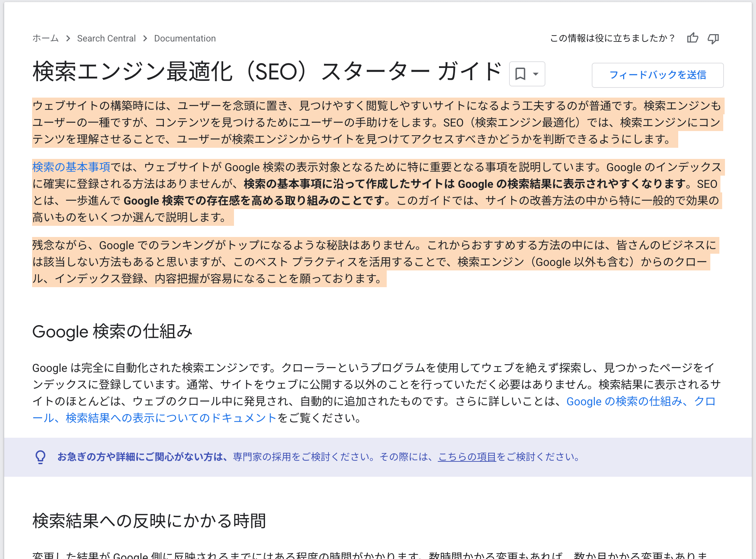Navigate to ホーム via breadcrumb
The height and width of the screenshot is (559, 756).
click(45, 38)
